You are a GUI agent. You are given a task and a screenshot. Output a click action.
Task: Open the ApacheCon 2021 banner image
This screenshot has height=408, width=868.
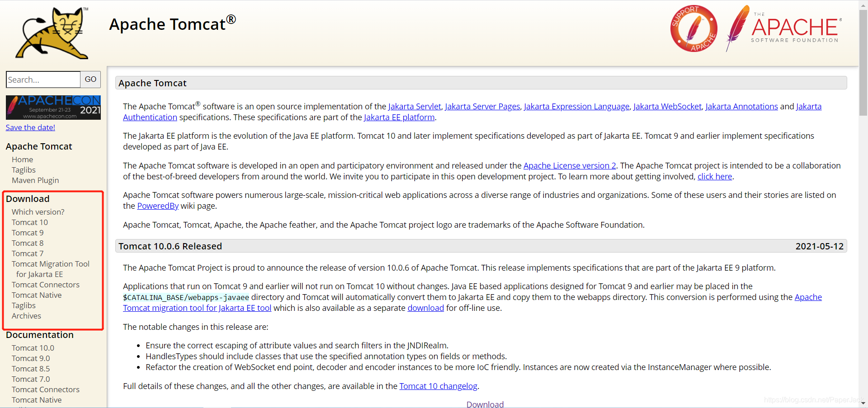tap(53, 107)
